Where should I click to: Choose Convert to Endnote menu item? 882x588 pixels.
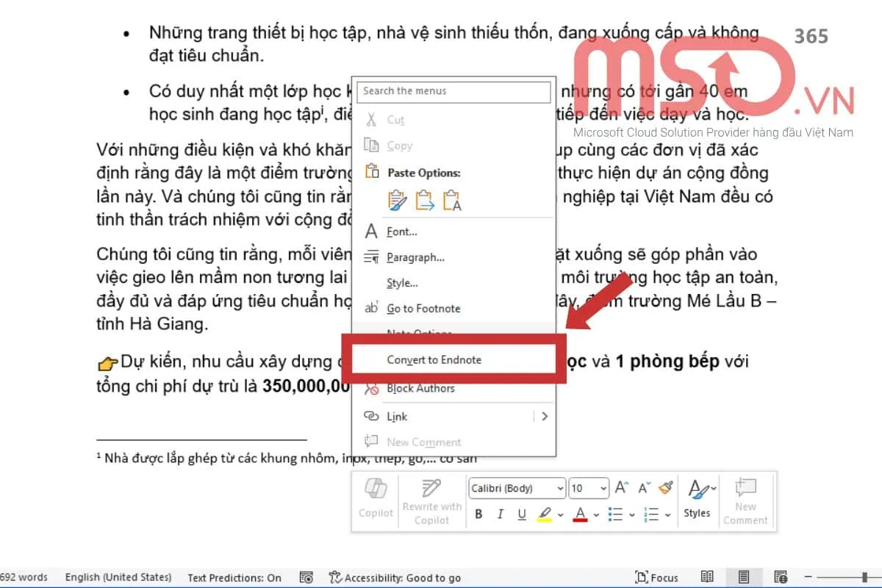[x=434, y=359]
